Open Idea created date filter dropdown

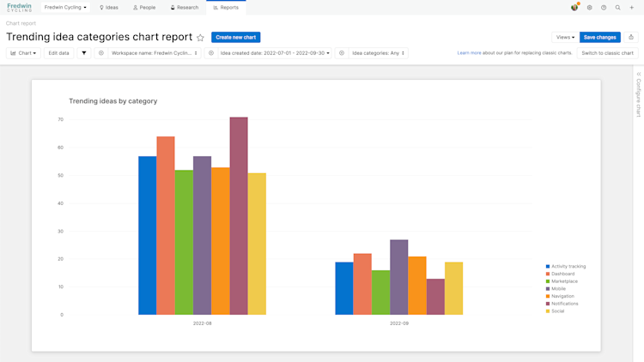click(275, 53)
